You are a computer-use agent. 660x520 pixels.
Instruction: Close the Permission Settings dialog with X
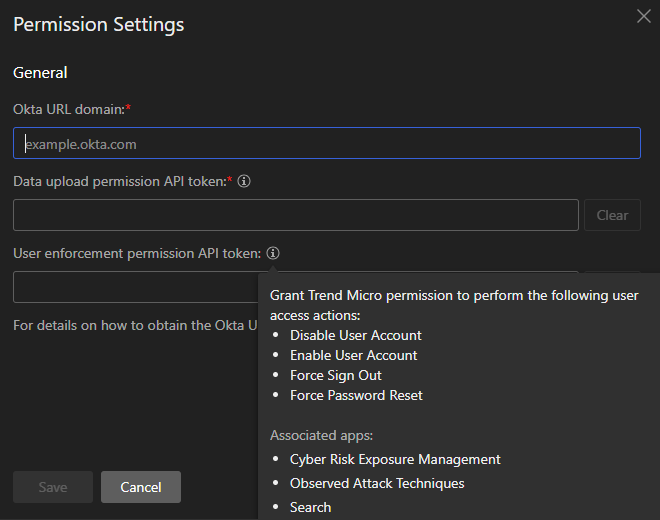(x=644, y=16)
